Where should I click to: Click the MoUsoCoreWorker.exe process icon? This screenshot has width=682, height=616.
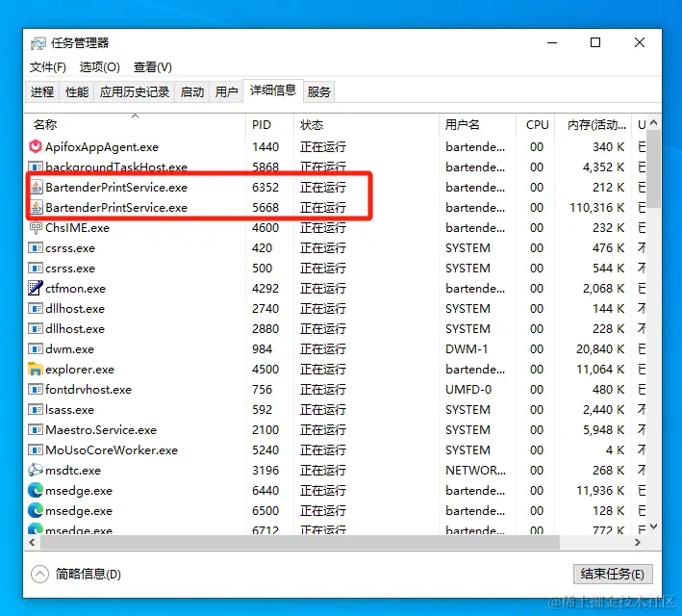point(36,449)
